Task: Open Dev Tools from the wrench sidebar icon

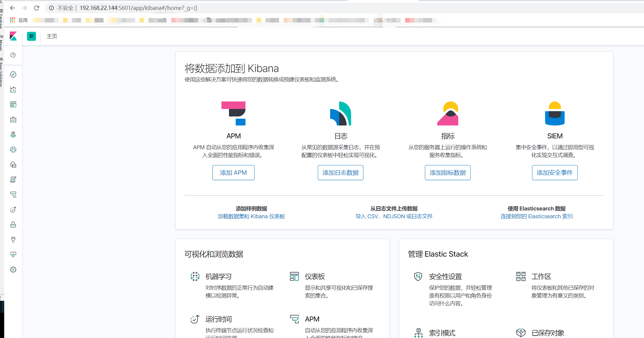Action: click(x=13, y=240)
